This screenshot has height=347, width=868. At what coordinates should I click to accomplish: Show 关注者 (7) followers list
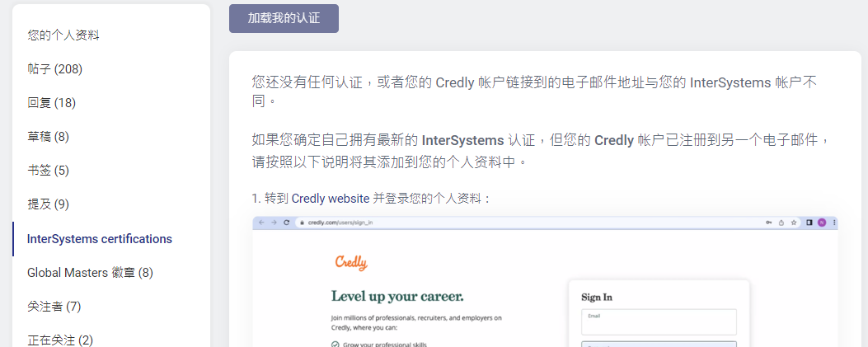pos(54,306)
